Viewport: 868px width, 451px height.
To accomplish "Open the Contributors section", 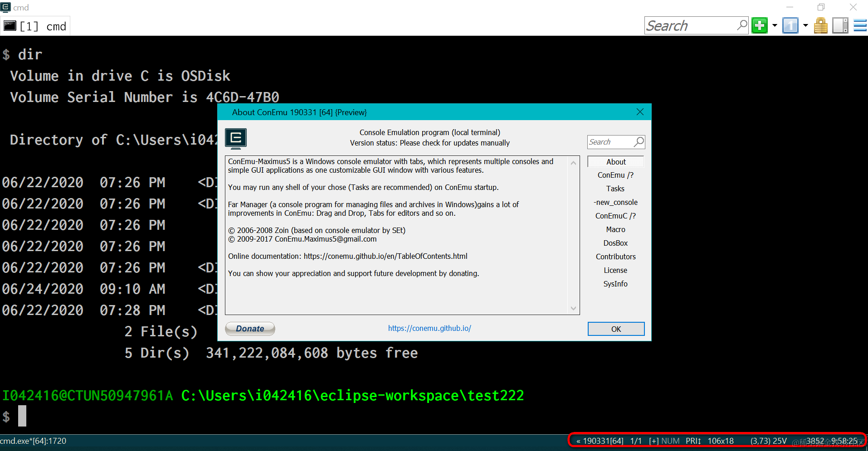I will [615, 257].
